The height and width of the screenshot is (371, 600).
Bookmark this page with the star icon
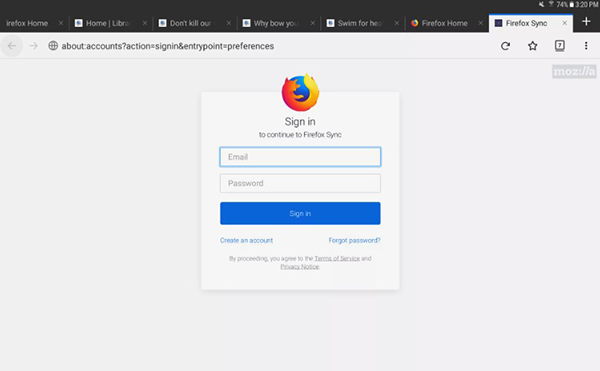point(533,46)
